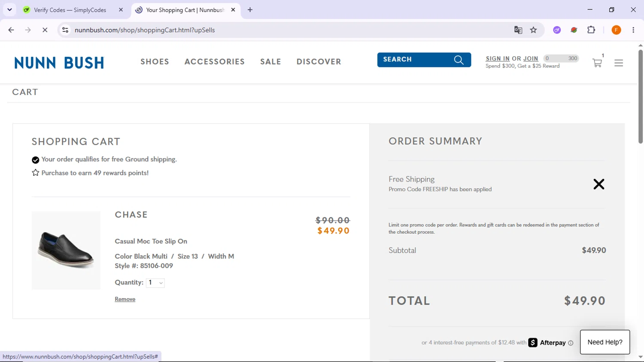The image size is (644, 362).
Task: Remove the FREESHIP promo code with X
Action: click(598, 184)
